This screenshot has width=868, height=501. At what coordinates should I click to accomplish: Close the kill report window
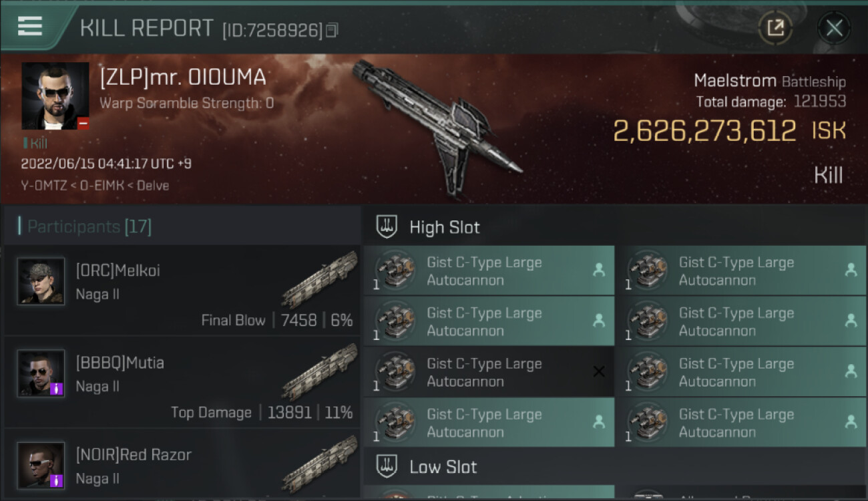coord(834,27)
